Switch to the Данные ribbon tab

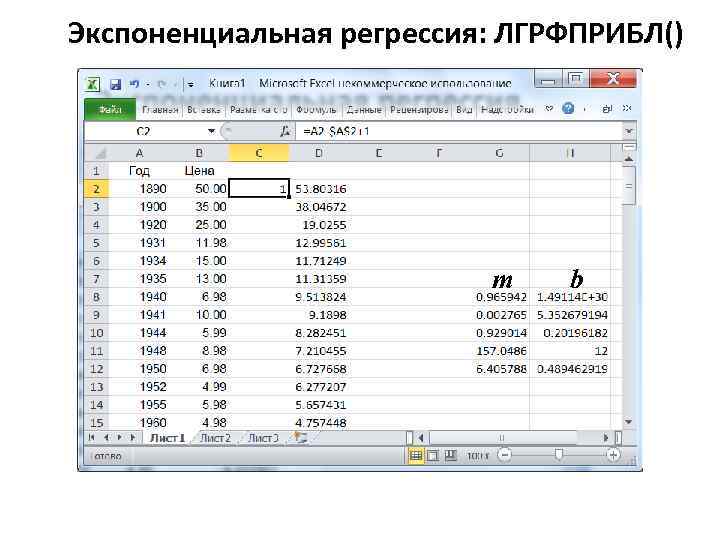[364, 110]
